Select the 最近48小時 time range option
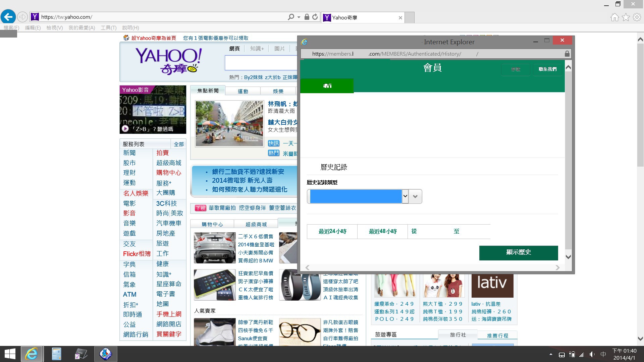The width and height of the screenshot is (644, 362). pyautogui.click(x=382, y=231)
